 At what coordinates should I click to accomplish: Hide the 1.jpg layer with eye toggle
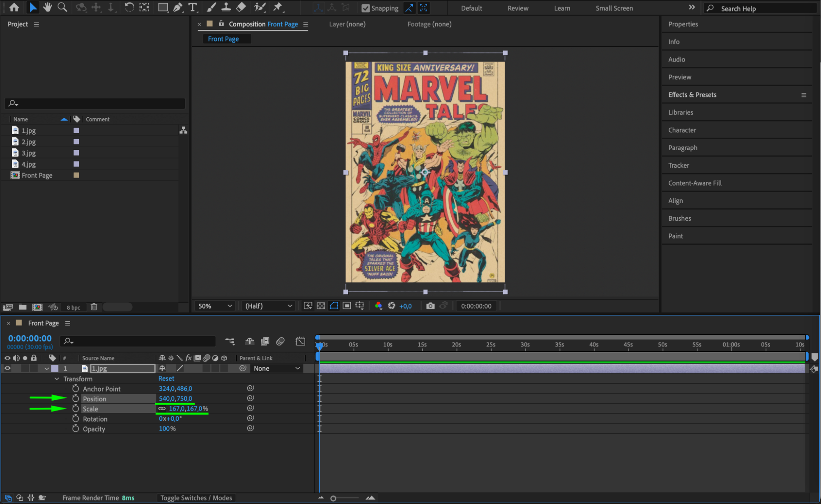(7, 368)
